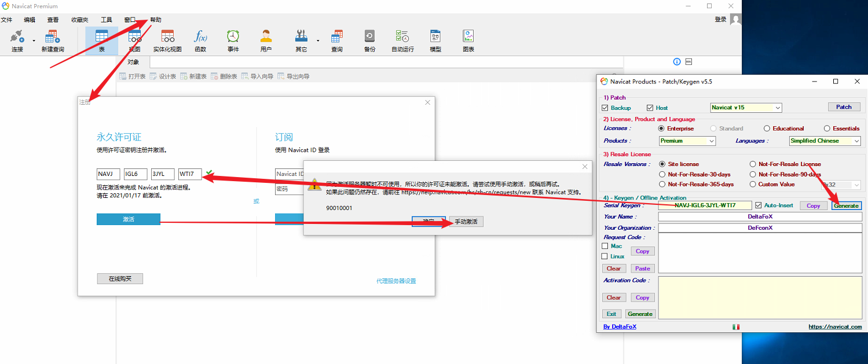This screenshot has width=868, height=364.
Task: Select Not-For-Resale-30-days radio button
Action: click(662, 174)
